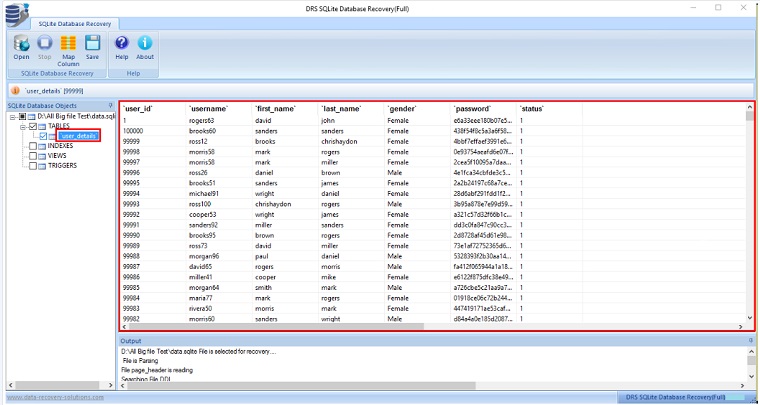Select the INDEXES tree node
Screen dimensions: 760x405
tap(61, 146)
